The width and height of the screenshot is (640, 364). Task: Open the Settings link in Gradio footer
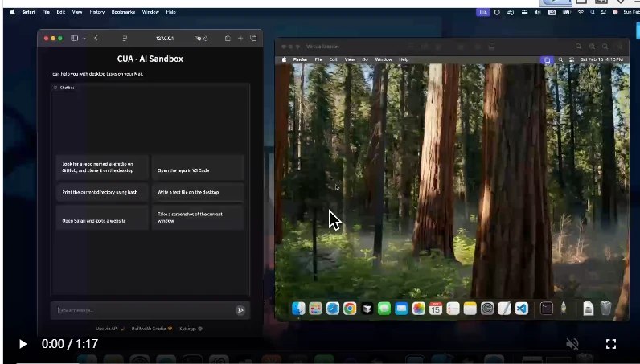tap(191, 329)
